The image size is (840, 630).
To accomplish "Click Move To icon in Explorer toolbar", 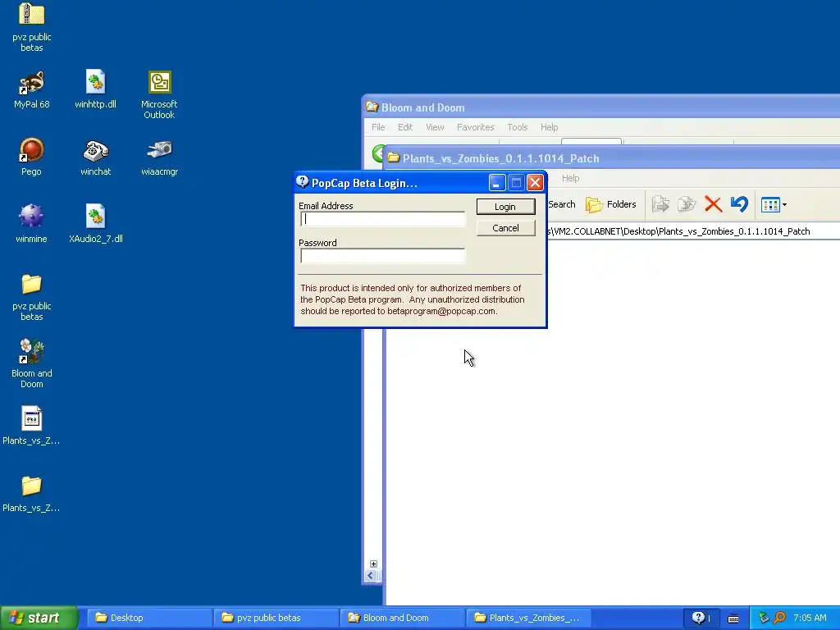I will (660, 204).
